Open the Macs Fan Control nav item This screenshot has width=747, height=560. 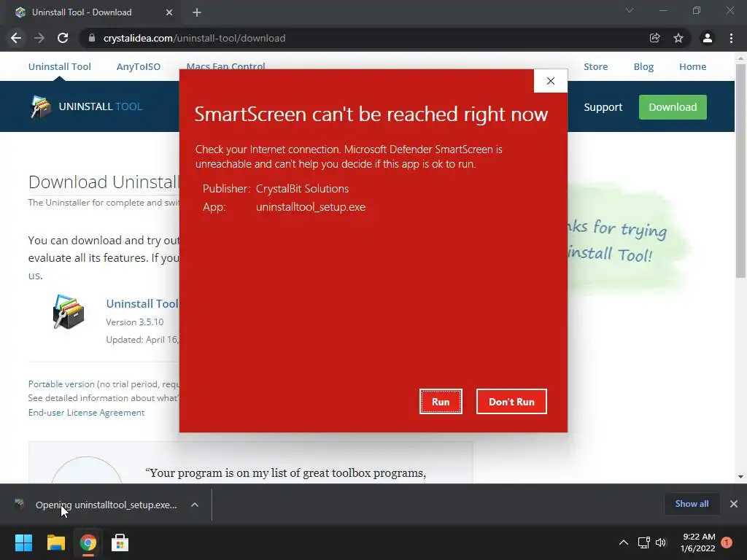click(x=226, y=66)
